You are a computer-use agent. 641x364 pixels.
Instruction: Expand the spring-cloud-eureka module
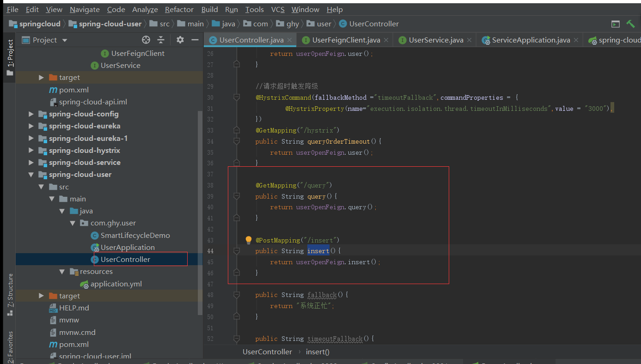tap(31, 126)
